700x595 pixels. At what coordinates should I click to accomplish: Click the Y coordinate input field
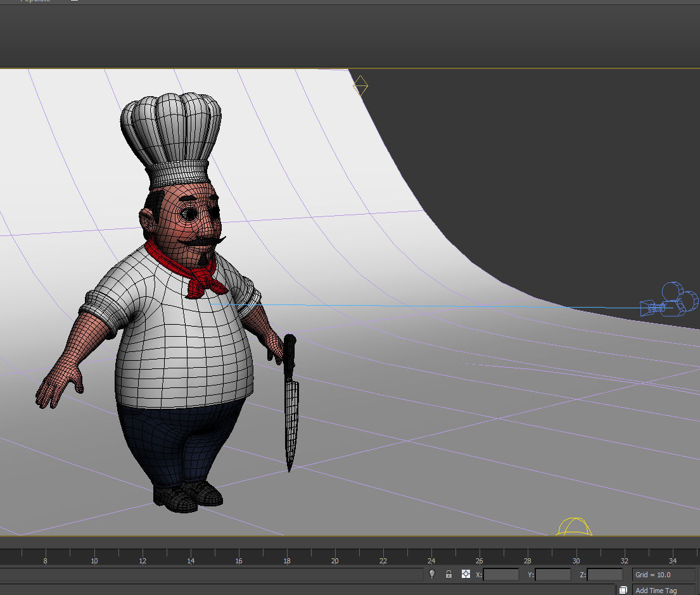(552, 575)
